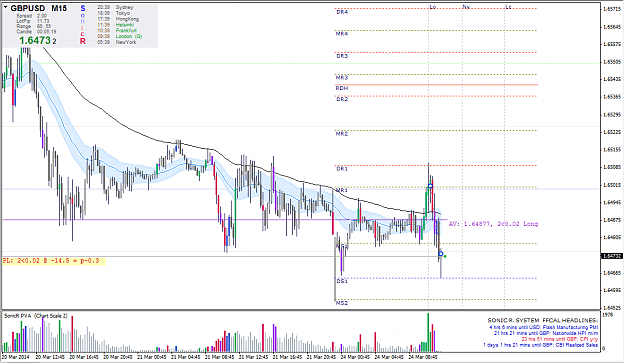Viewport: 625px width, 363px height.
Task: Click the HongKong session clock row
Action: (118, 19)
